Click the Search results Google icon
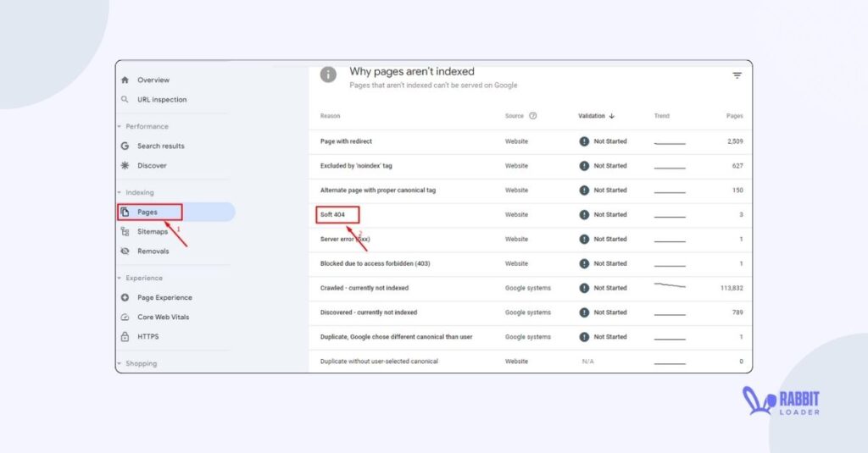 tap(125, 146)
